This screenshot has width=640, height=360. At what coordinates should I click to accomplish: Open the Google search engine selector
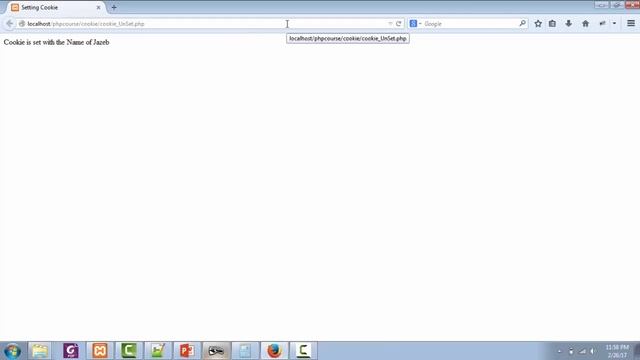pos(415,24)
